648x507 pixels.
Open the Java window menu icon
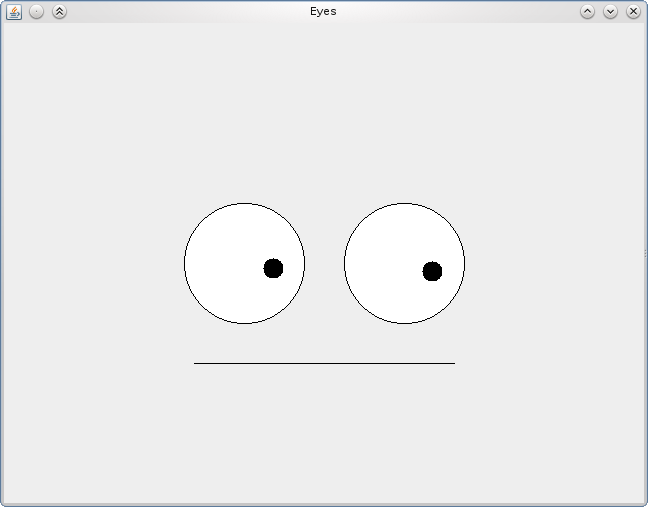click(14, 12)
